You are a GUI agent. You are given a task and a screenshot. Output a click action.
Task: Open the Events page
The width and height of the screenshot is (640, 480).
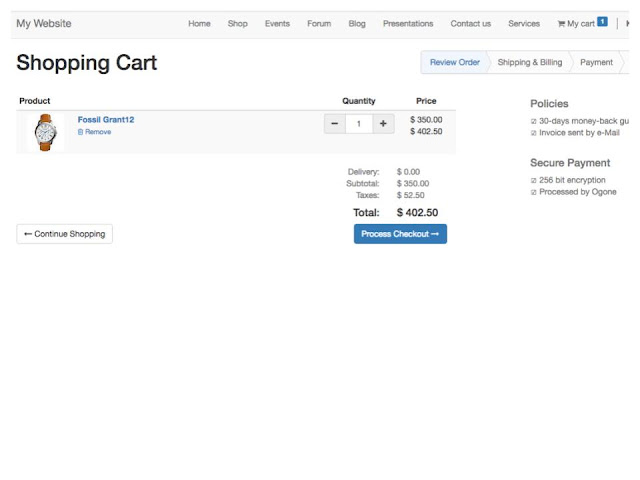pyautogui.click(x=277, y=23)
